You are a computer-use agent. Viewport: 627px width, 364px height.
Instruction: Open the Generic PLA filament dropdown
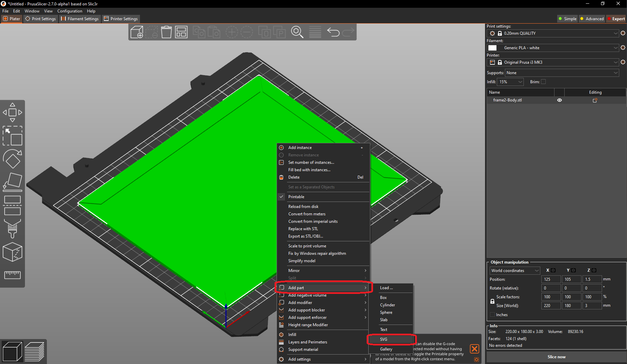click(553, 48)
